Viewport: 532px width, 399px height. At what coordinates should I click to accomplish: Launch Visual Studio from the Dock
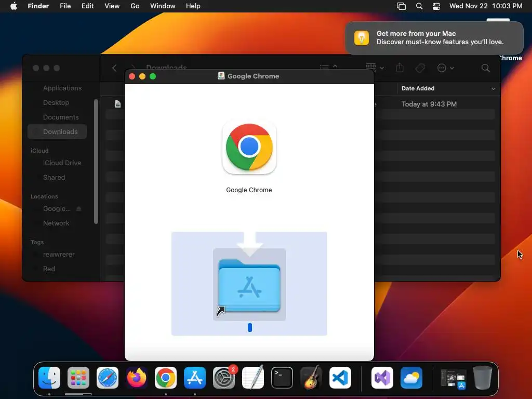click(382, 378)
